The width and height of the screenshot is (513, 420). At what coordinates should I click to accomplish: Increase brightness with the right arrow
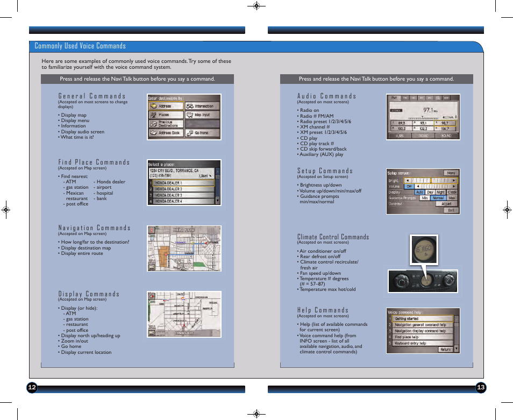[x=454, y=181]
